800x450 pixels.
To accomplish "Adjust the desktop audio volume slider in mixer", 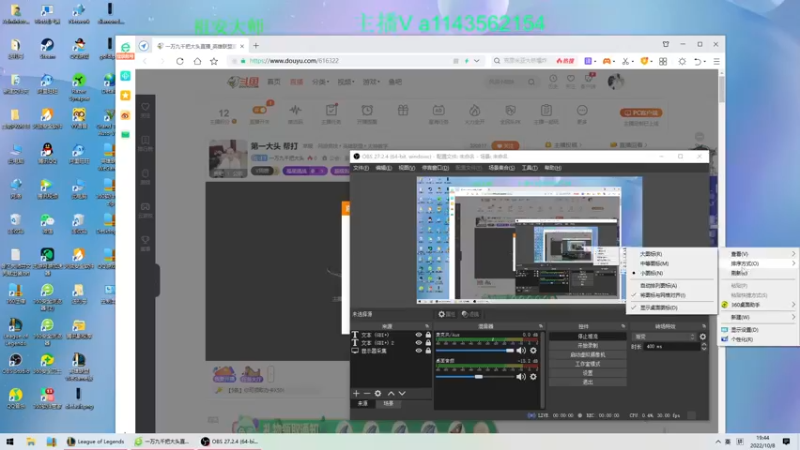I will [474, 377].
